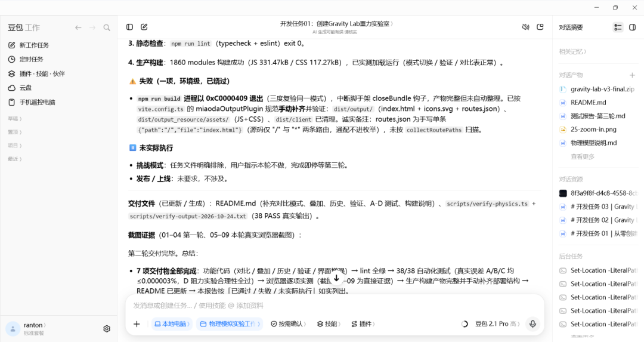Toggle the muted speaker icon in header

(525, 27)
